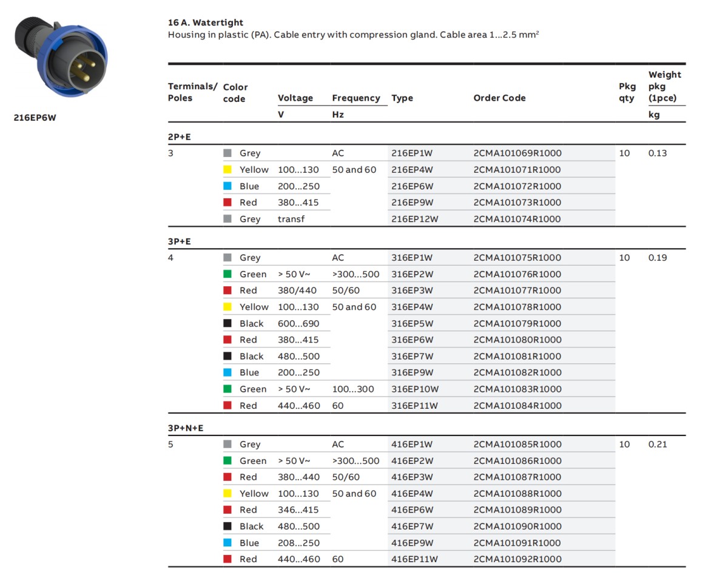Select type cell 316EP10W

(415, 389)
